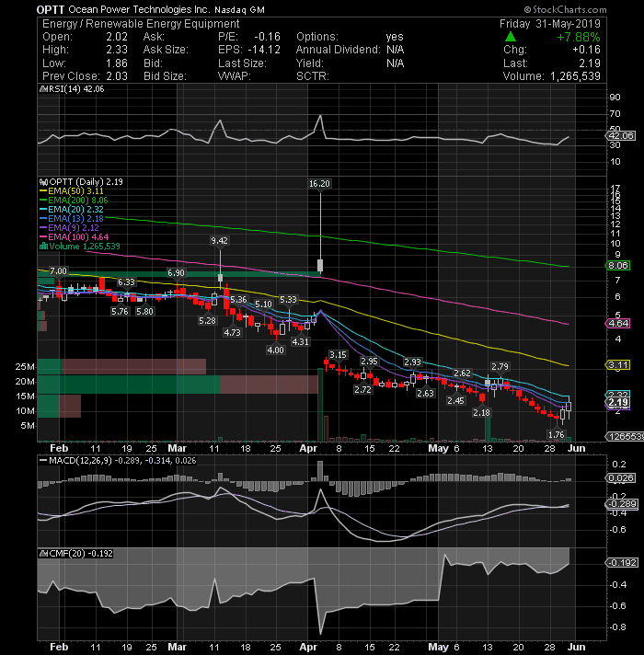
Task: Select the EMA(9) 2.12 purple legend entry
Action: click(69, 227)
